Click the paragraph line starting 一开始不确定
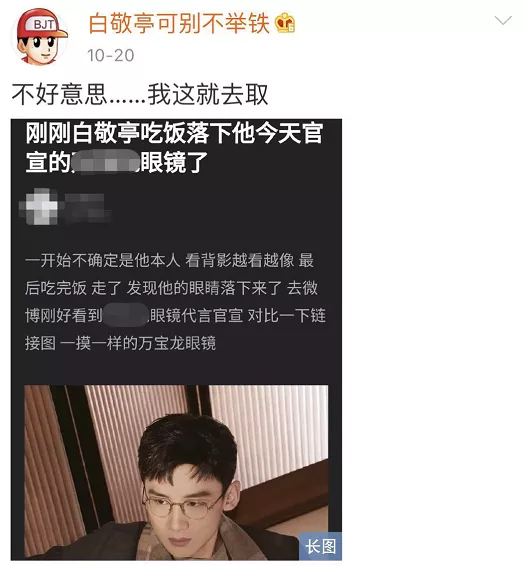Image resolution: width=522 pixels, height=566 pixels. coord(169,260)
